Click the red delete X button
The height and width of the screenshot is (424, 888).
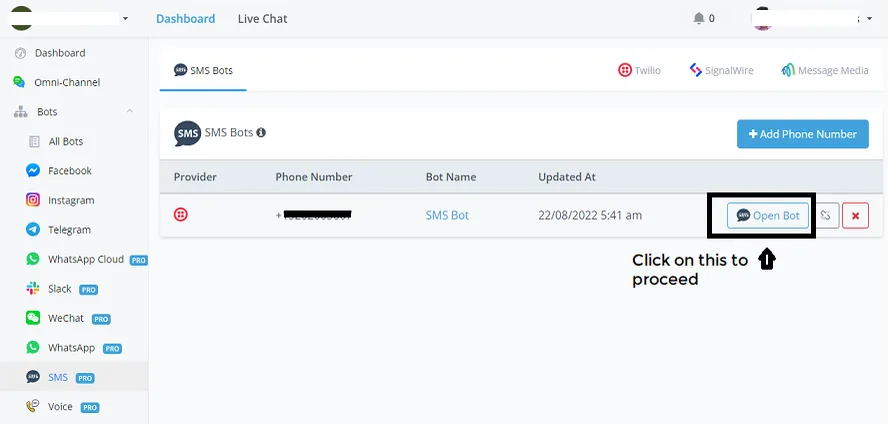tap(855, 216)
